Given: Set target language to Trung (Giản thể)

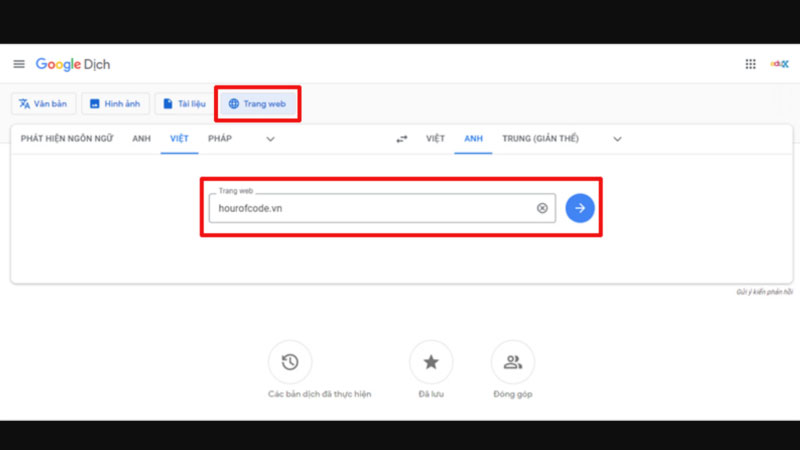Looking at the screenshot, I should 540,139.
